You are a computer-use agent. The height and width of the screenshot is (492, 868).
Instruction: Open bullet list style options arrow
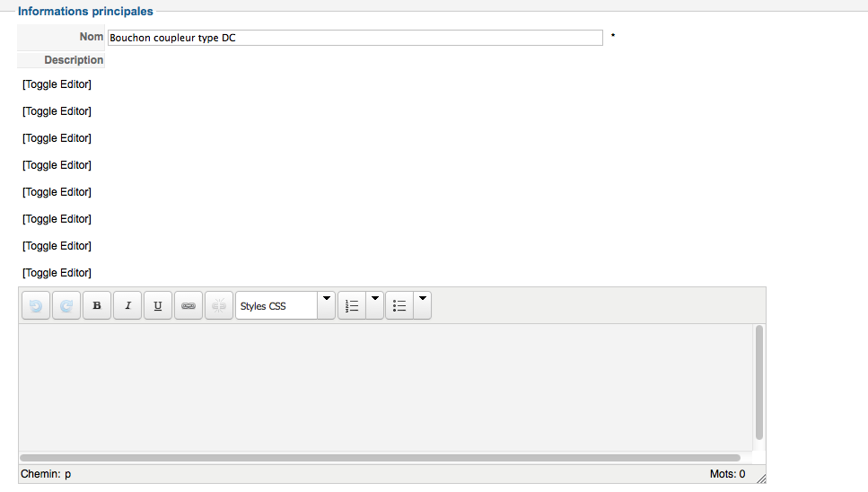pyautogui.click(x=423, y=305)
